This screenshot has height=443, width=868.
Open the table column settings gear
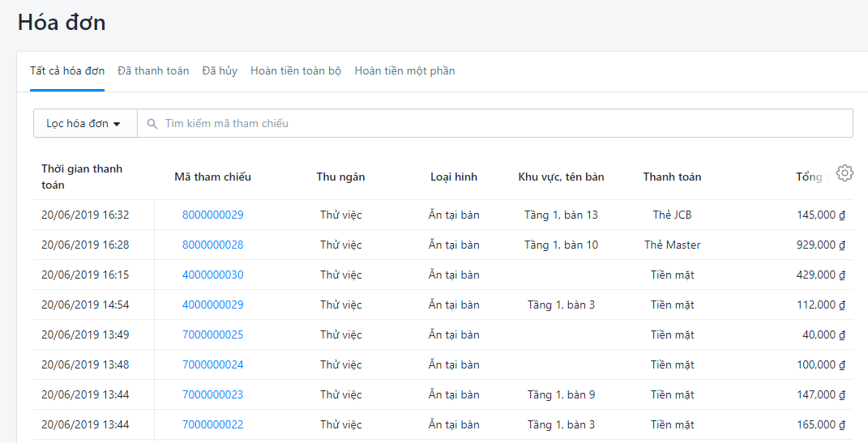[x=844, y=173]
